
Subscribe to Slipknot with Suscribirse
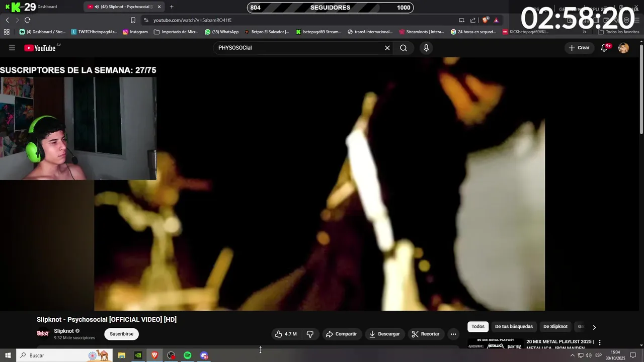[x=121, y=334]
